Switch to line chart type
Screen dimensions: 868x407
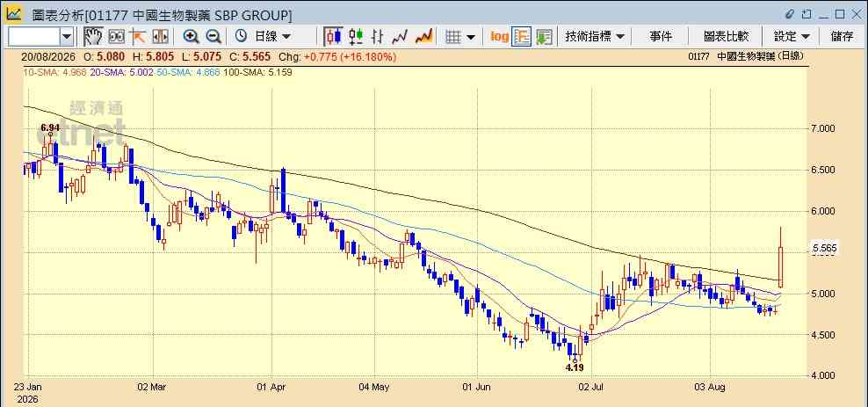(x=400, y=37)
